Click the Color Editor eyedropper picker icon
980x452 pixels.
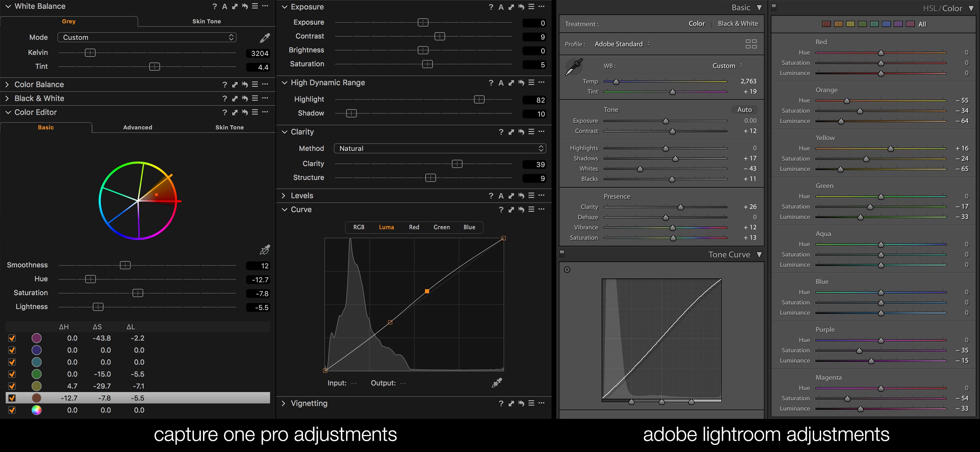(265, 250)
